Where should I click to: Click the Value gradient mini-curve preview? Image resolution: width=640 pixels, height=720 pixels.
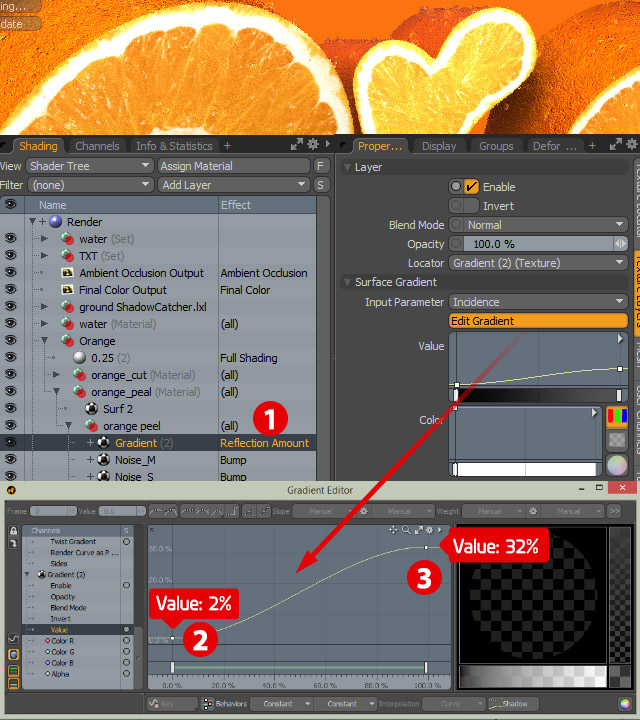click(x=538, y=359)
